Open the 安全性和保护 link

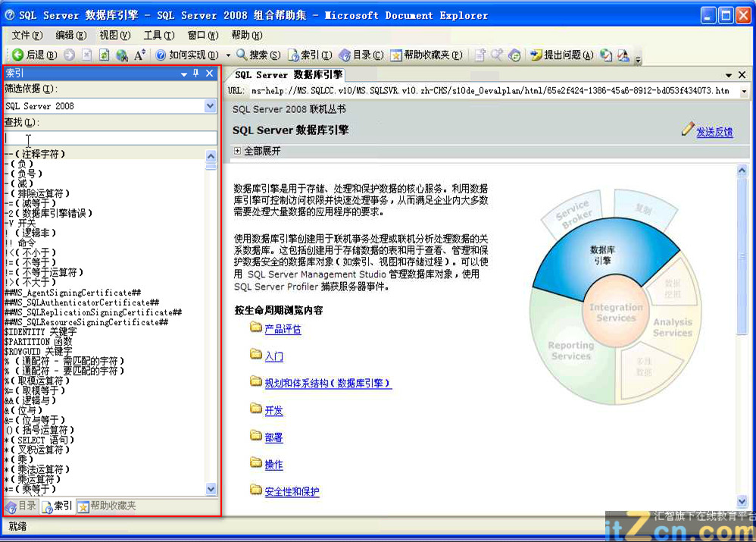pos(292,491)
